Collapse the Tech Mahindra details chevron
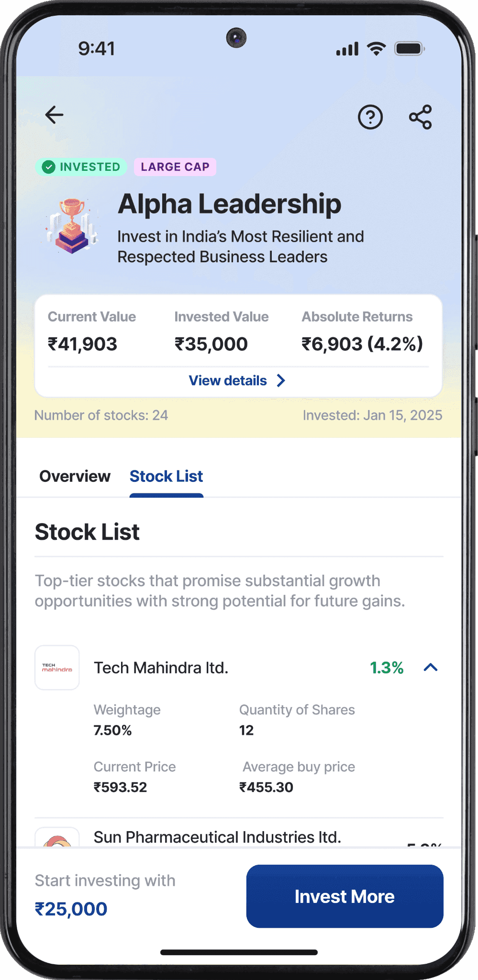 pos(431,668)
